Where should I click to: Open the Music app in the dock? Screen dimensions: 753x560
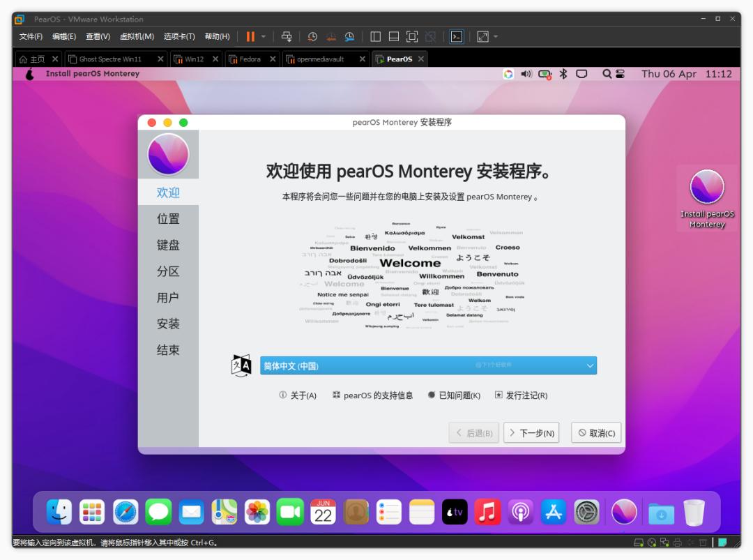(x=487, y=513)
